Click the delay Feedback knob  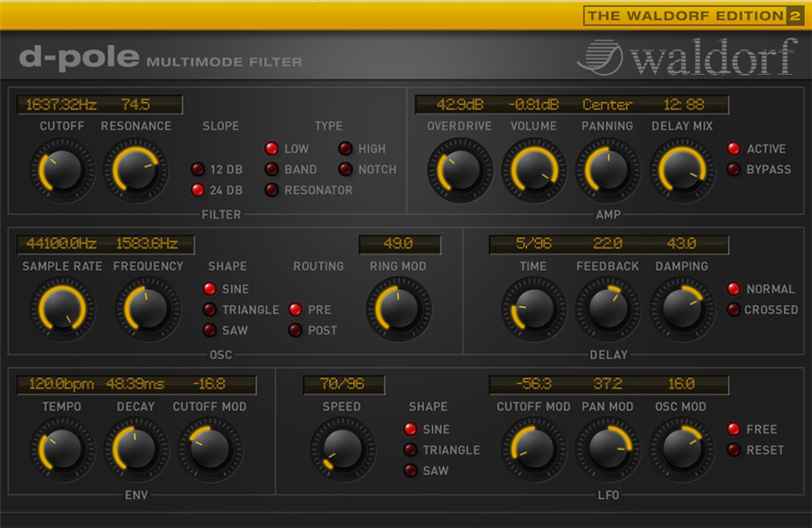pyautogui.click(x=607, y=309)
